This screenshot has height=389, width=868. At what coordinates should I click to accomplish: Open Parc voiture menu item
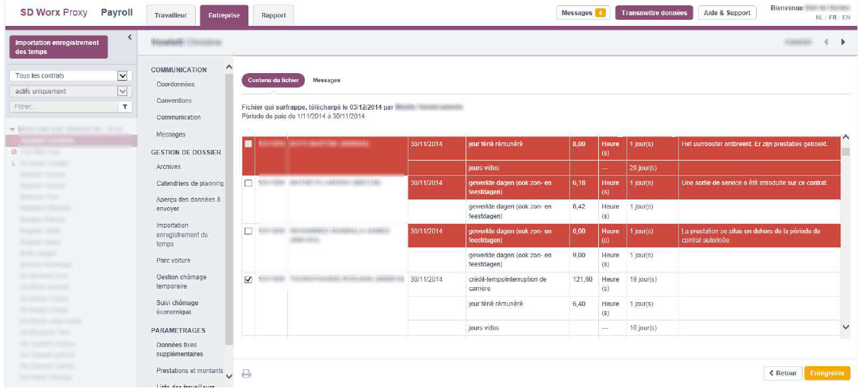(174, 260)
